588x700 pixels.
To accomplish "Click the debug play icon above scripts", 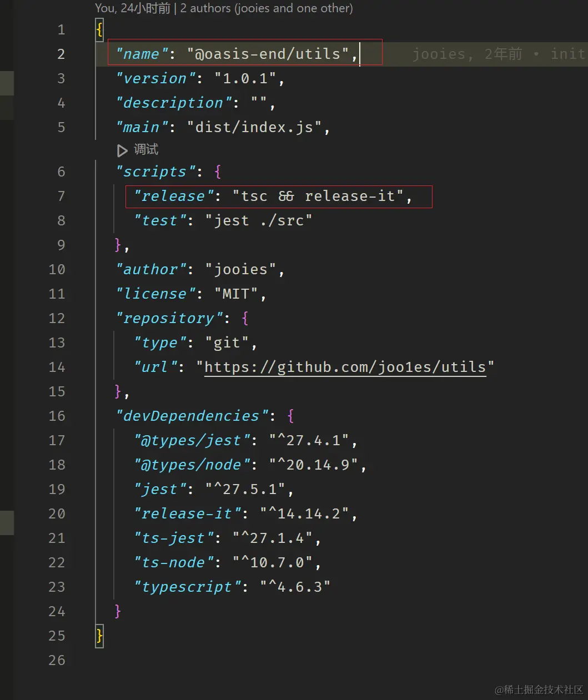I will pos(122,150).
